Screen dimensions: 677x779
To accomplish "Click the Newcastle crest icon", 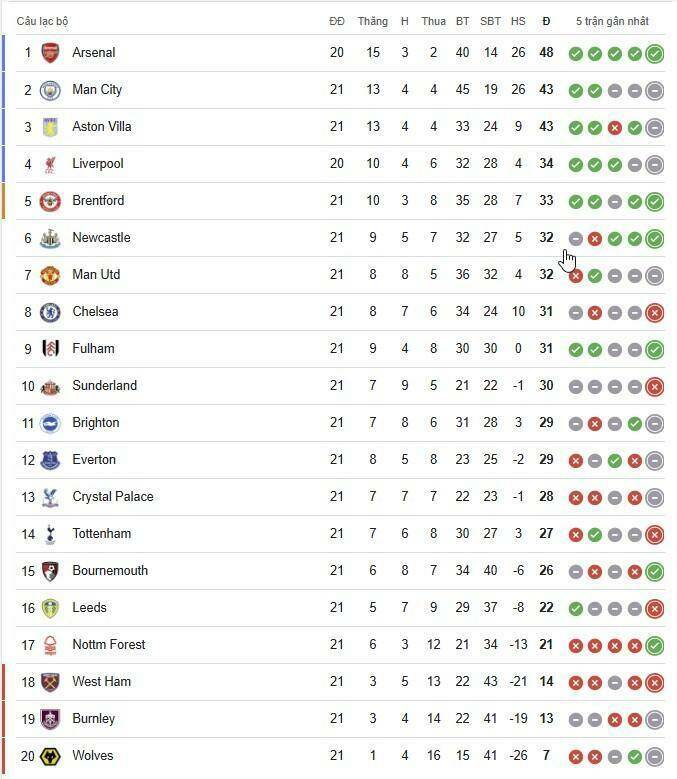I will (x=50, y=238).
